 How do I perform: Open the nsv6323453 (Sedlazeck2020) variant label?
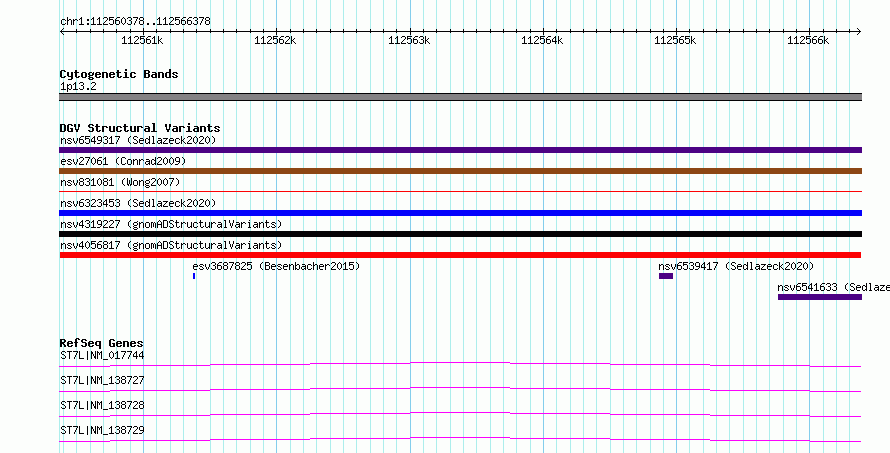click(x=138, y=203)
